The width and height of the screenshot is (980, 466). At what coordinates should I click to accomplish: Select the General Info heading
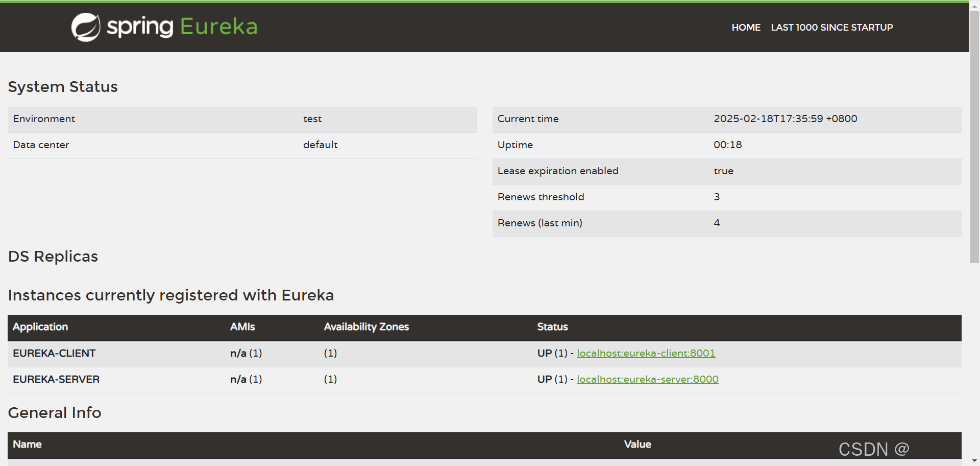click(55, 413)
